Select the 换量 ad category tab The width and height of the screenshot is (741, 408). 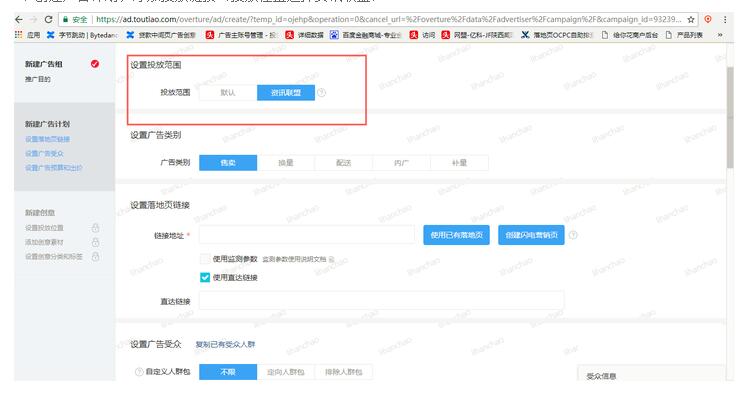(285, 162)
